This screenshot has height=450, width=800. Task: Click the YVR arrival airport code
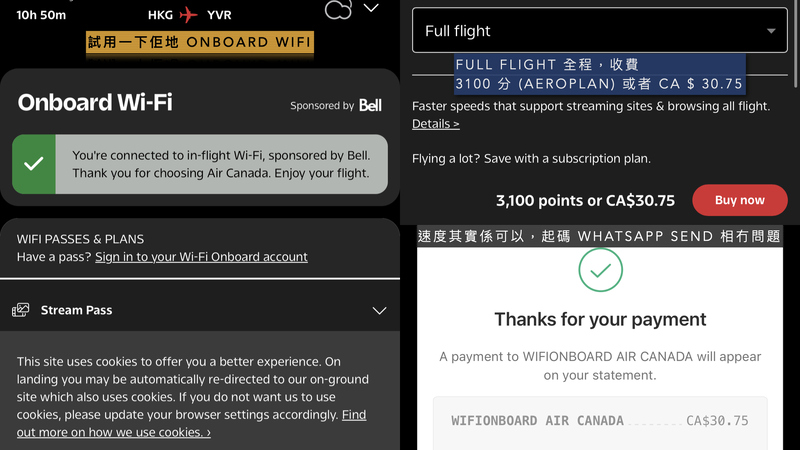[x=221, y=16]
